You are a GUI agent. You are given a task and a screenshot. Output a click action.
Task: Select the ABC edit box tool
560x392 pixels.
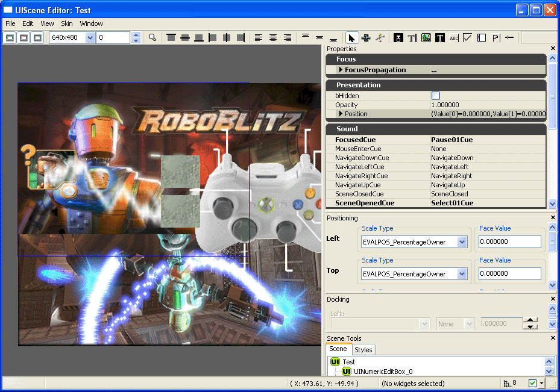pyautogui.click(x=454, y=37)
